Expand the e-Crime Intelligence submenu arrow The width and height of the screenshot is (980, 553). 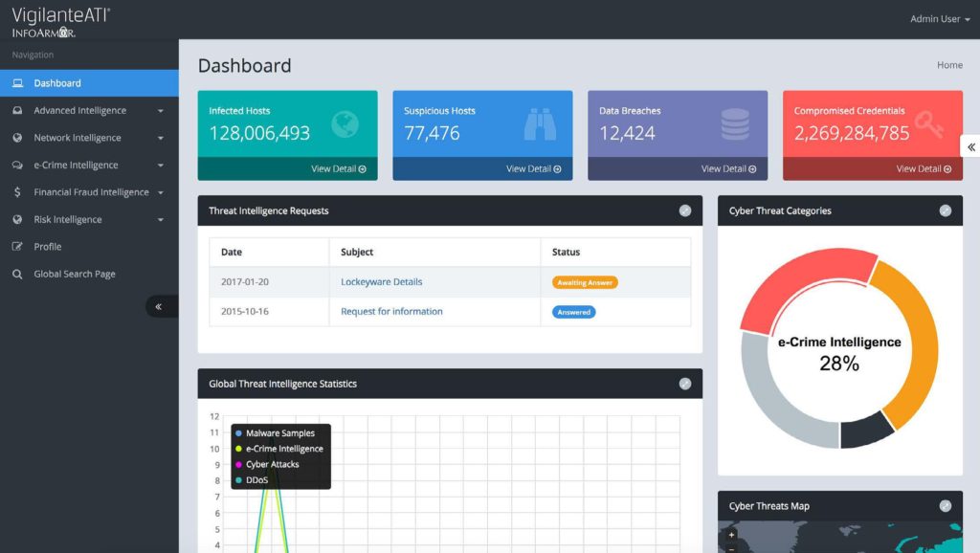click(161, 166)
